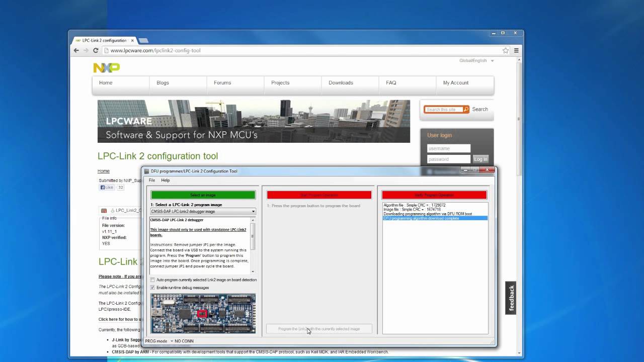Open the Help menu in DFU programmer

(166, 180)
